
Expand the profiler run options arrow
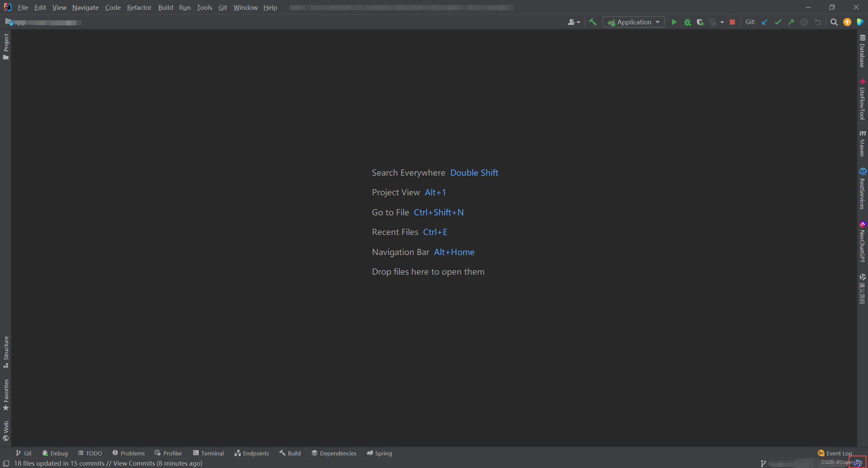722,22
